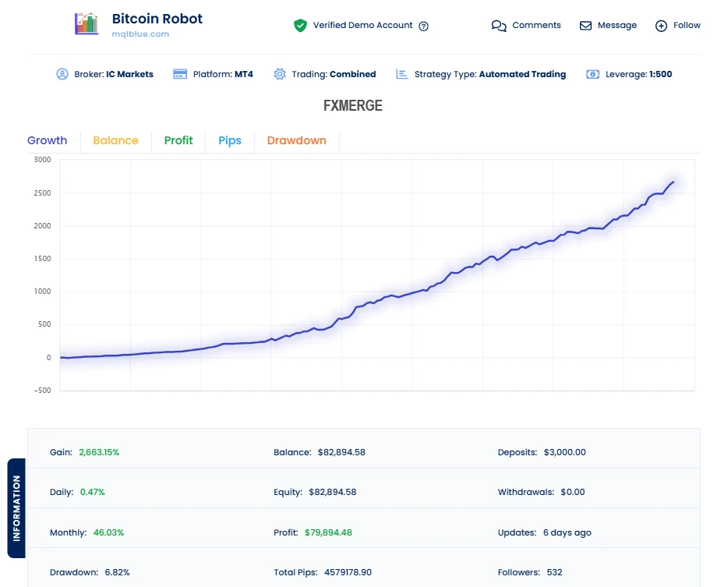
Task: Click the Bitcoin Robot logo icon
Action: click(x=87, y=24)
